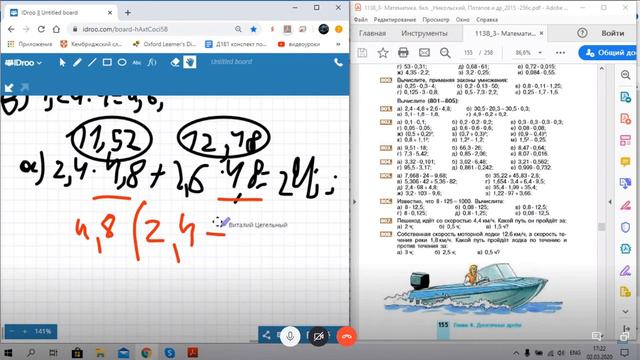The width and height of the screenshot is (640, 360).
Task: Reload the page in Chrome
Action: pyautogui.click(x=41, y=29)
